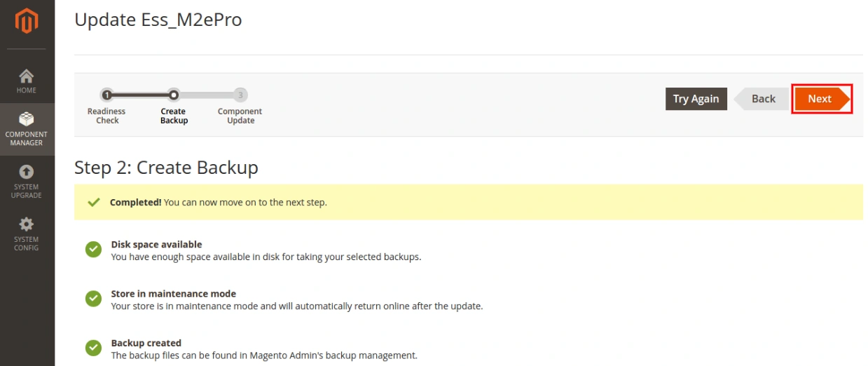Select the Create Backup step marker
This screenshot has width=868, height=366.
(174, 95)
